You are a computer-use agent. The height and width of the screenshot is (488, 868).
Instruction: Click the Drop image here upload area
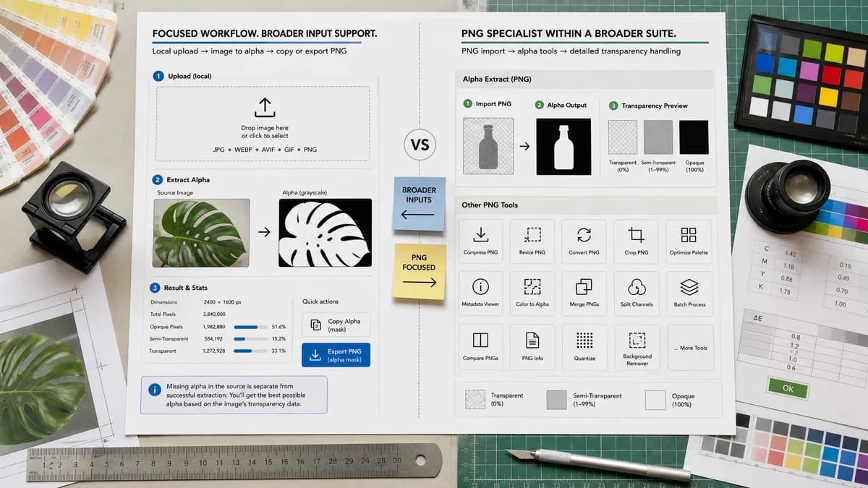(263, 124)
